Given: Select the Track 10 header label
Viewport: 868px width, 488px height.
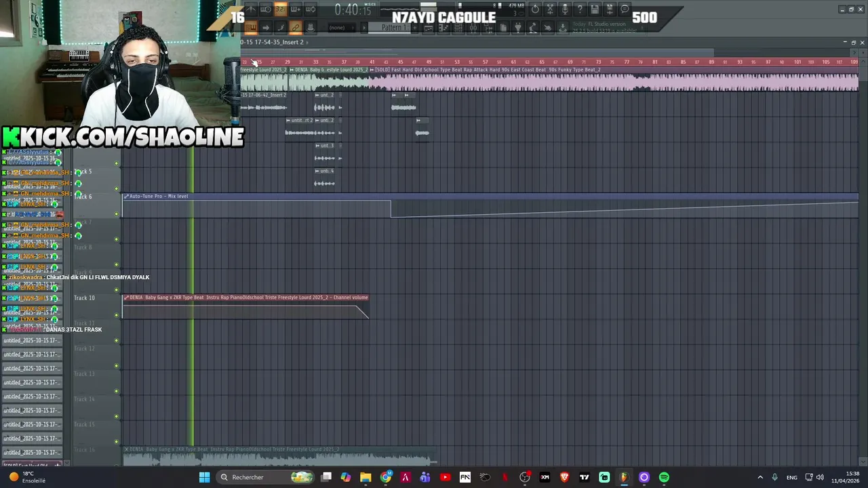Looking at the screenshot, I should point(84,298).
